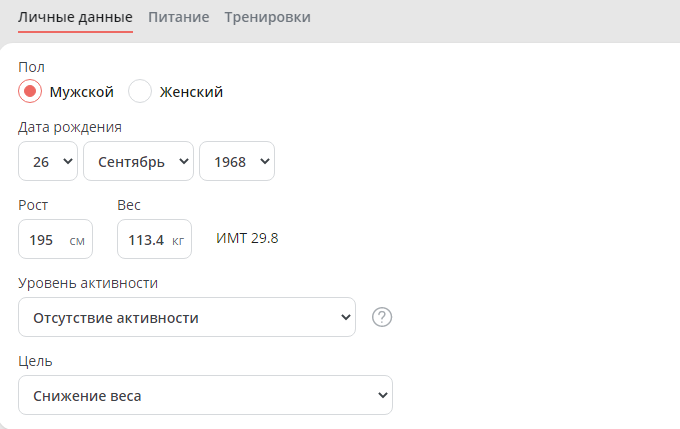Switch to the Тренировки tab

point(267,17)
